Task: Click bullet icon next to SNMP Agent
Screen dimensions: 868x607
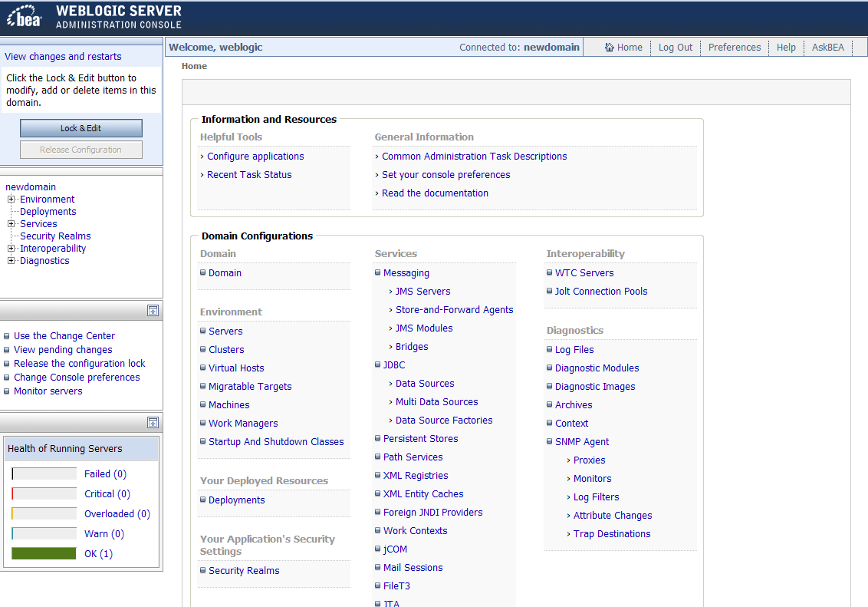Action: pos(549,441)
